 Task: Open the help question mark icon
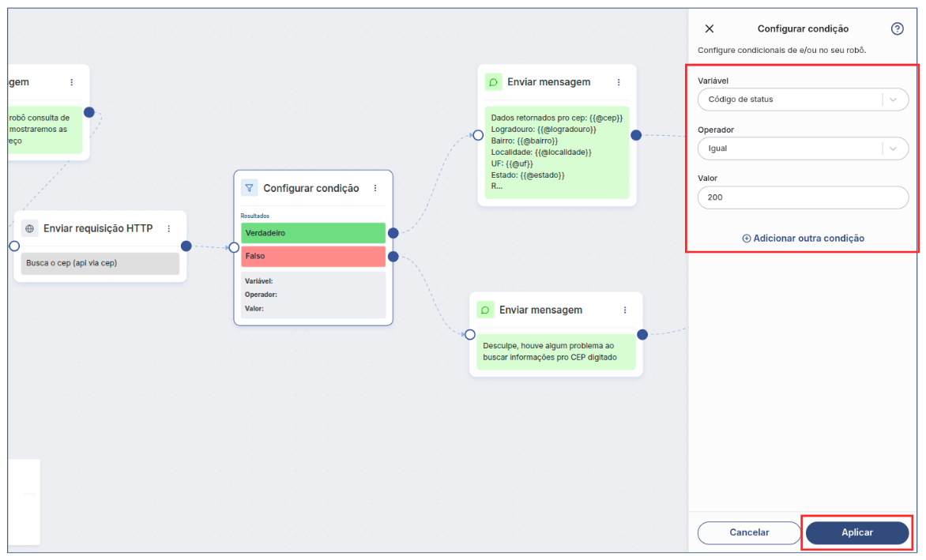[x=897, y=28]
